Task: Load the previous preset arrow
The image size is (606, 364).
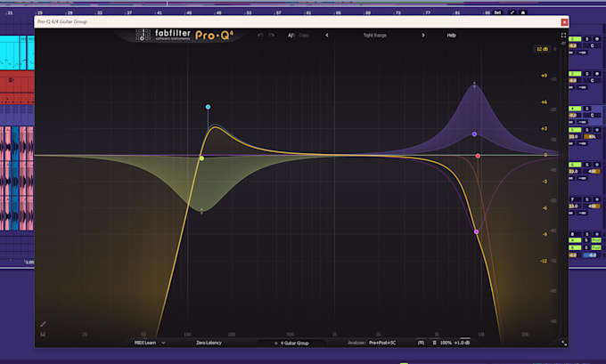Action: click(x=327, y=35)
